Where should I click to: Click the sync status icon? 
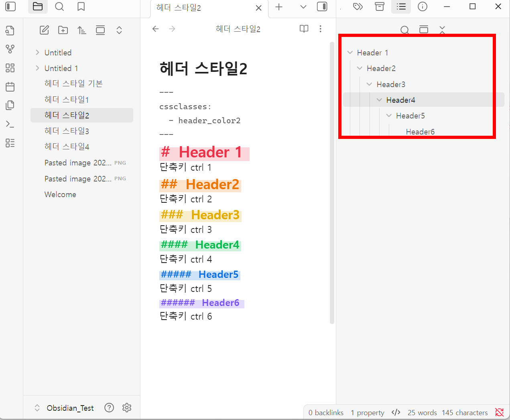[x=499, y=412]
